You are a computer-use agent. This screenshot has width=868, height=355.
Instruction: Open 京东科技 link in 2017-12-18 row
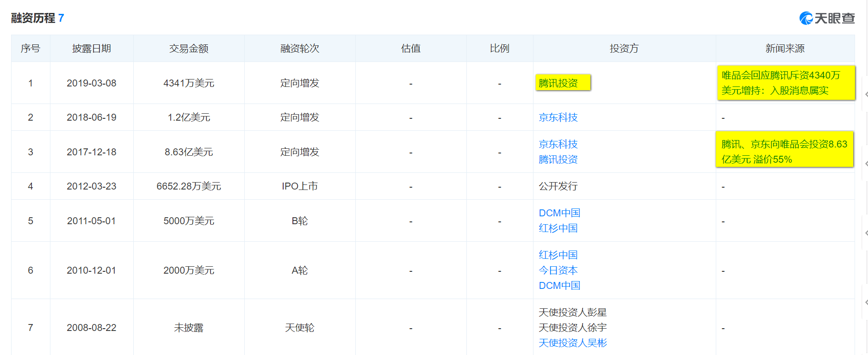(x=558, y=144)
